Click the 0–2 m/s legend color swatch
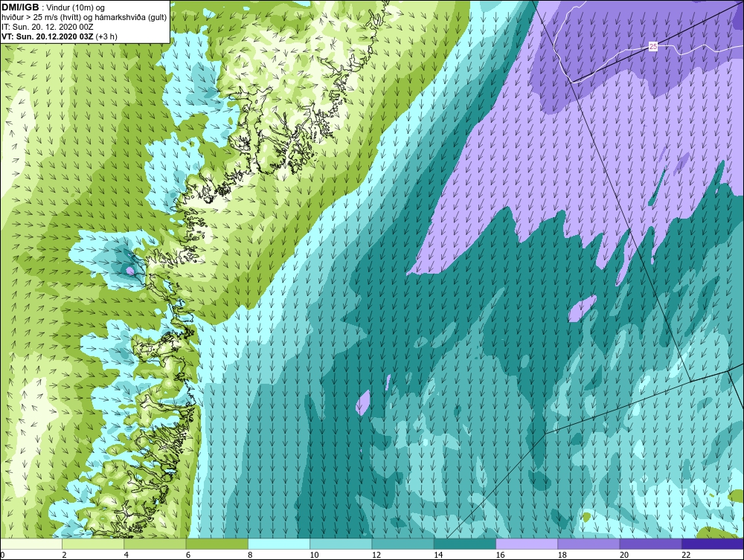The width and height of the screenshot is (744, 560). pos(31,544)
